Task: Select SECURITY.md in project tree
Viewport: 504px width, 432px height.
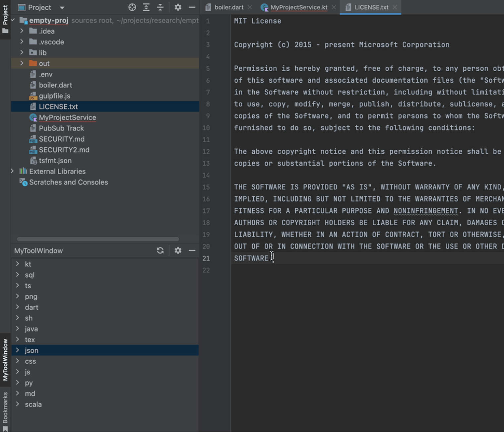Action: pyautogui.click(x=105, y=139)
